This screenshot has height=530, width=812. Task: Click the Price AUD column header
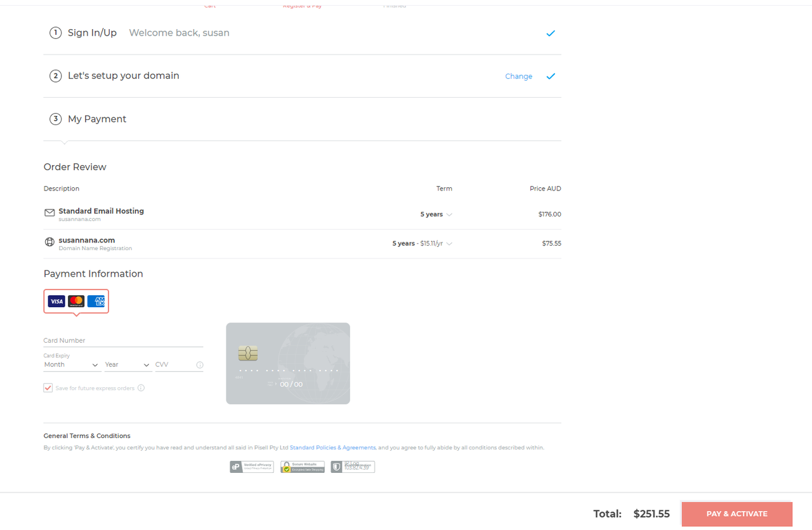click(x=546, y=189)
